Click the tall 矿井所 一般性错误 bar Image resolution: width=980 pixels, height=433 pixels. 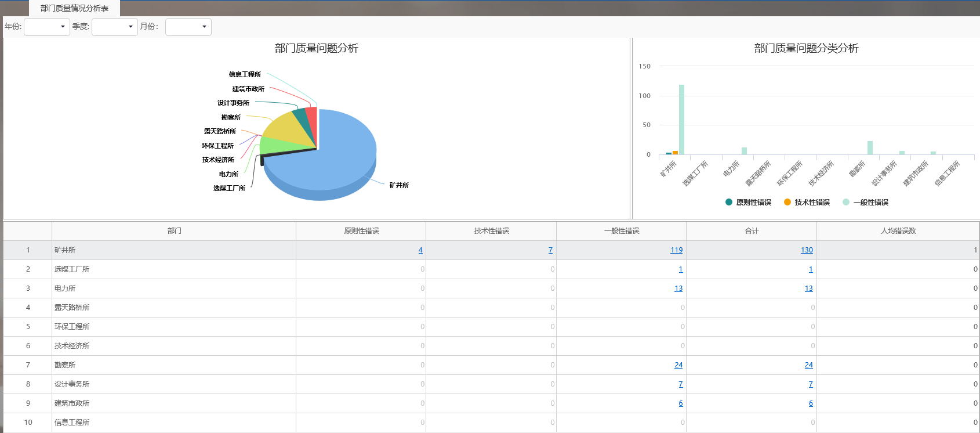681,120
